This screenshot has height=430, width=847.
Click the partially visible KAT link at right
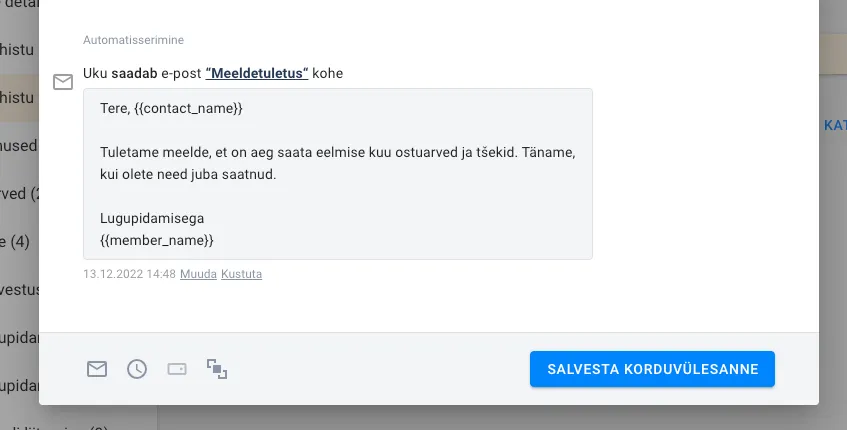tap(833, 126)
